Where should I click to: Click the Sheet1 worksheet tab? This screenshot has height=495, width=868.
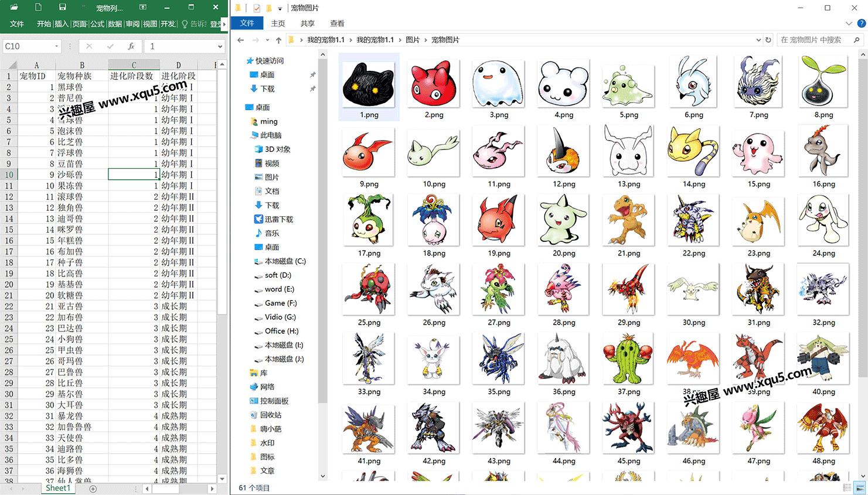pyautogui.click(x=58, y=488)
